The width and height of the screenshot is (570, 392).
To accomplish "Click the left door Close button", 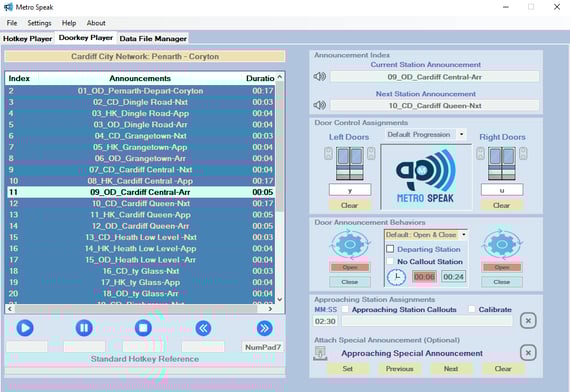I will click(x=350, y=282).
